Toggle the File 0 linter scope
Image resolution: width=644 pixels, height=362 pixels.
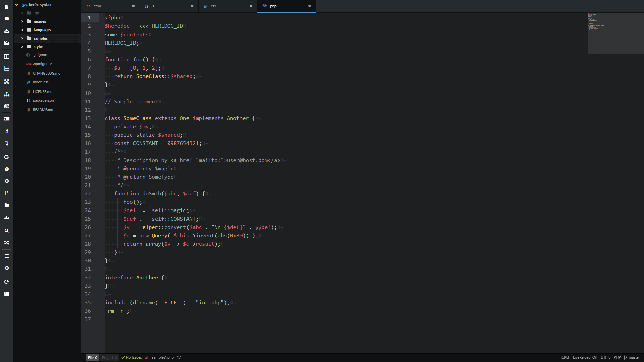click(92, 358)
